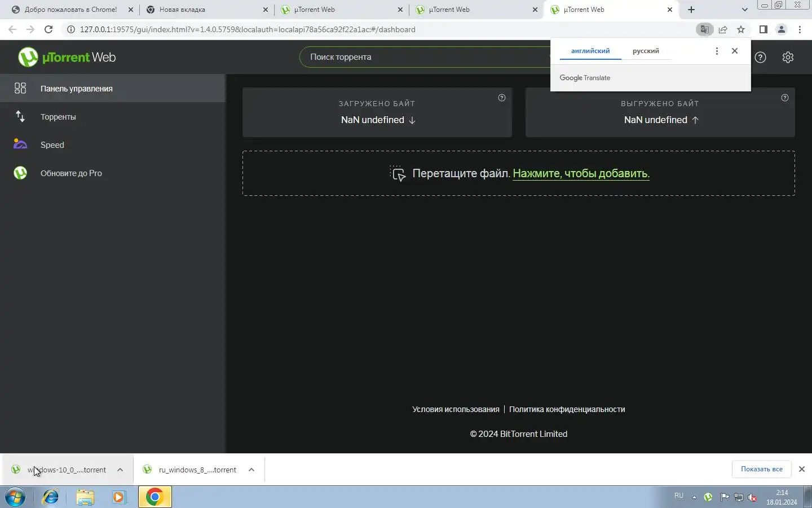Click the µTorrent tray icon
The height and width of the screenshot is (508, 812).
click(x=708, y=497)
